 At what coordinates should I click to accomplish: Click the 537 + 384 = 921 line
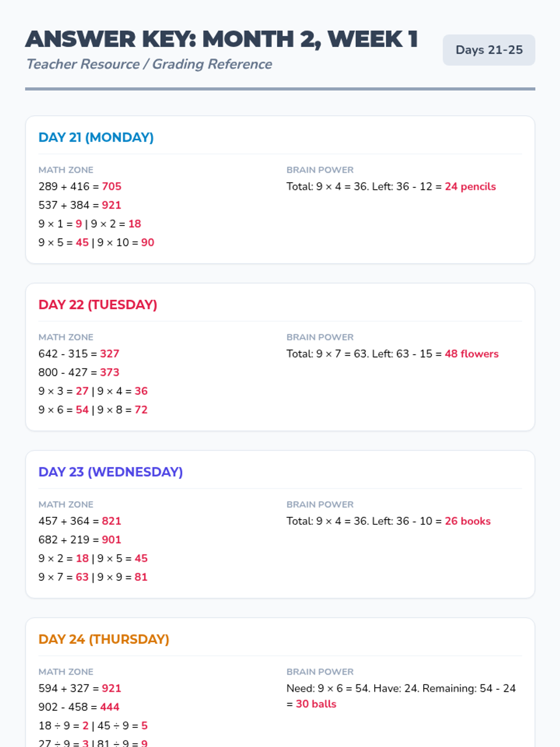(80, 205)
